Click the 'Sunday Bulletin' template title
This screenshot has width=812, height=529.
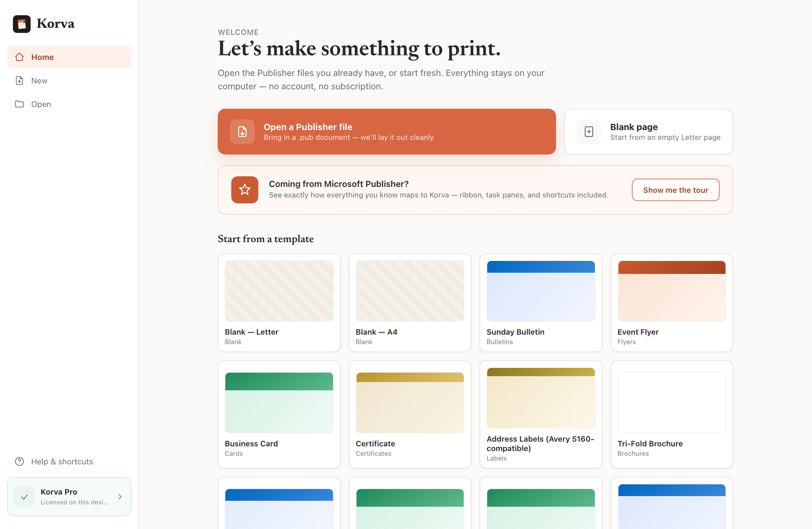516,332
